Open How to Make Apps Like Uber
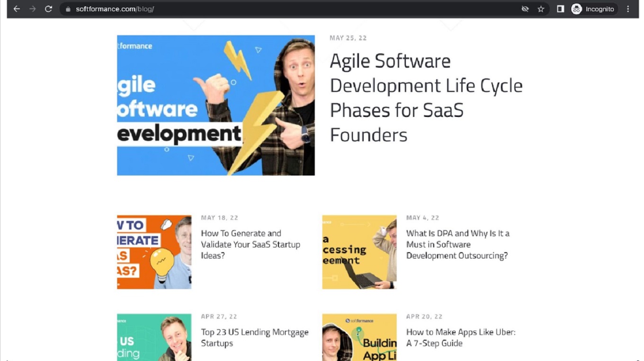Viewport: 644px width, 361px height. pos(460,337)
